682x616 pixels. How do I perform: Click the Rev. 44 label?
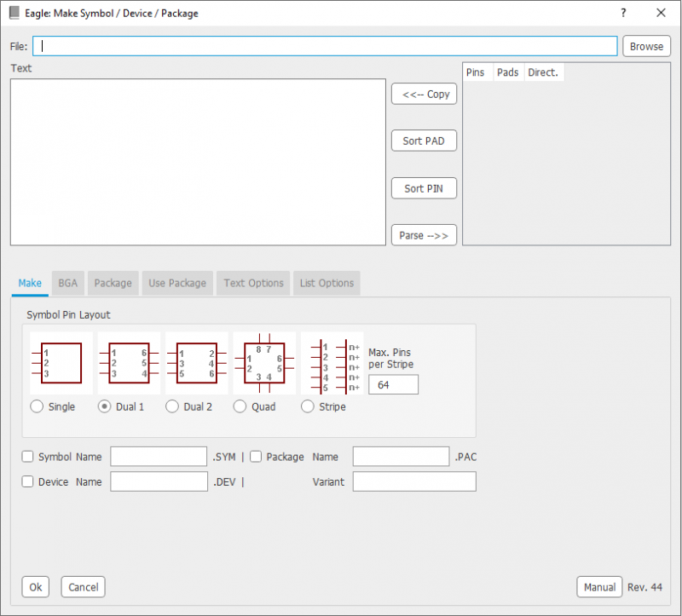tap(644, 587)
